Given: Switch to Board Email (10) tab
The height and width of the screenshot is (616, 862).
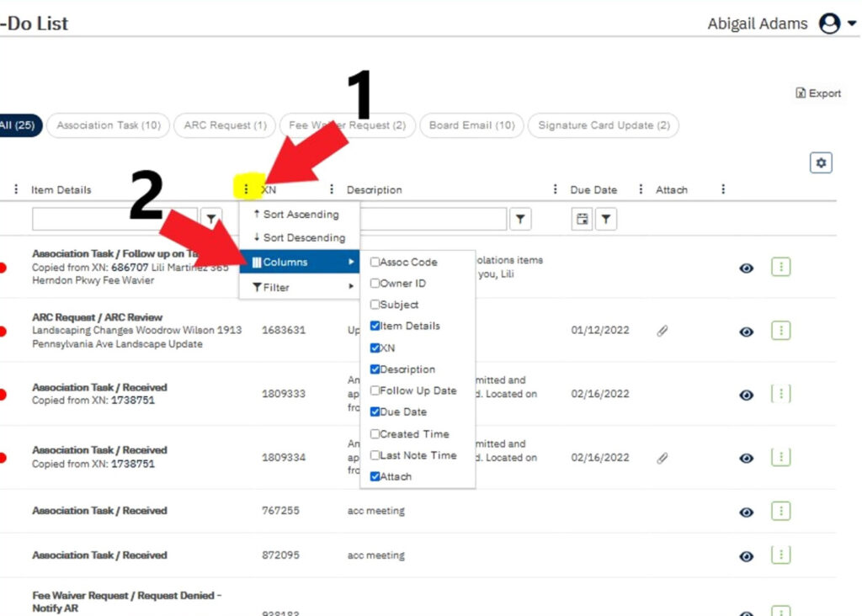Looking at the screenshot, I should point(471,125).
